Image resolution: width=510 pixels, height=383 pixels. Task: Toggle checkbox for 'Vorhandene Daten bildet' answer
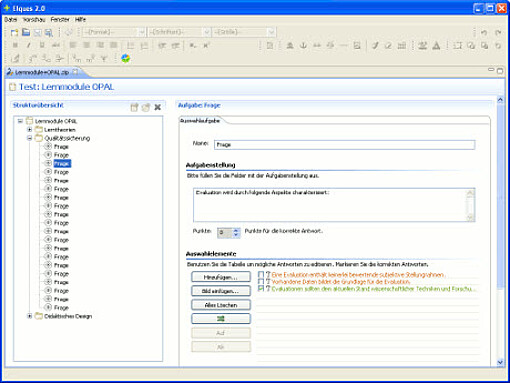(x=261, y=281)
